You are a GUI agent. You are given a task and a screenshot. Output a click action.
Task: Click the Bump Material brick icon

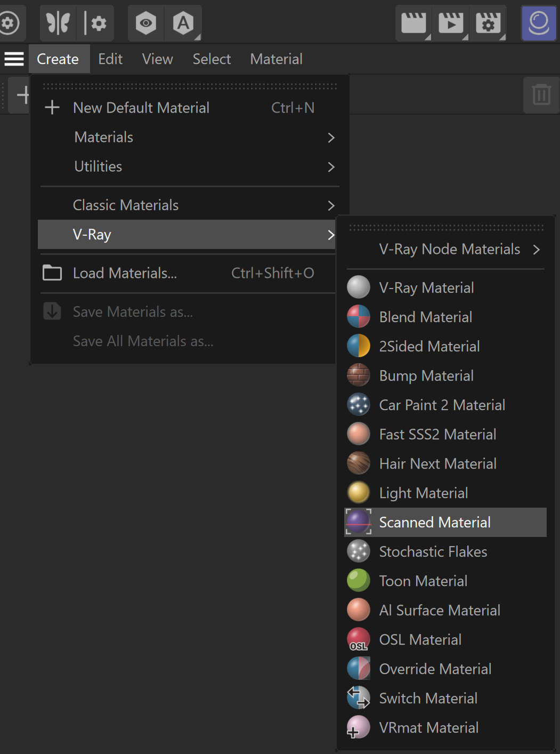pyautogui.click(x=359, y=375)
